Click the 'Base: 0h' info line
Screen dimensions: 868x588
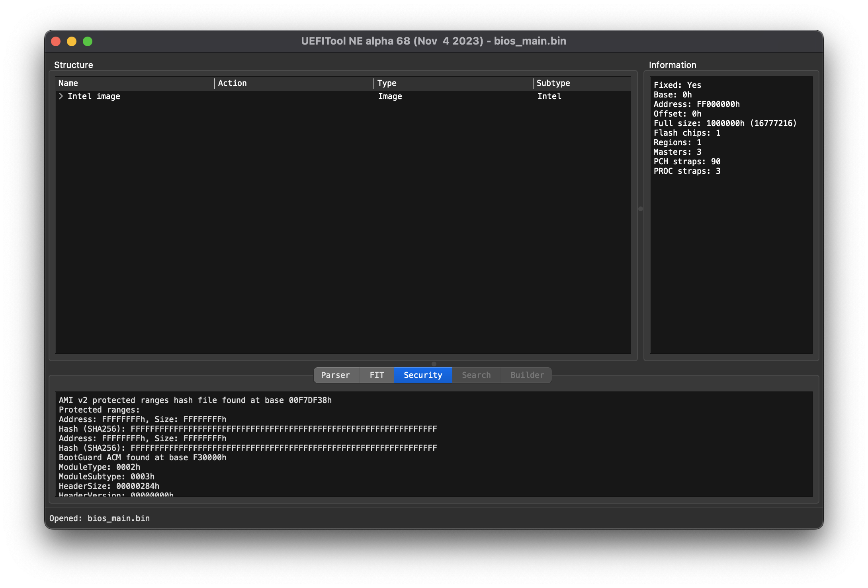click(673, 95)
